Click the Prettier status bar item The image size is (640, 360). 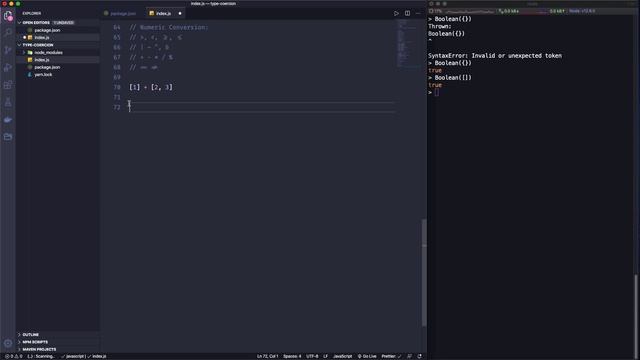(391, 356)
